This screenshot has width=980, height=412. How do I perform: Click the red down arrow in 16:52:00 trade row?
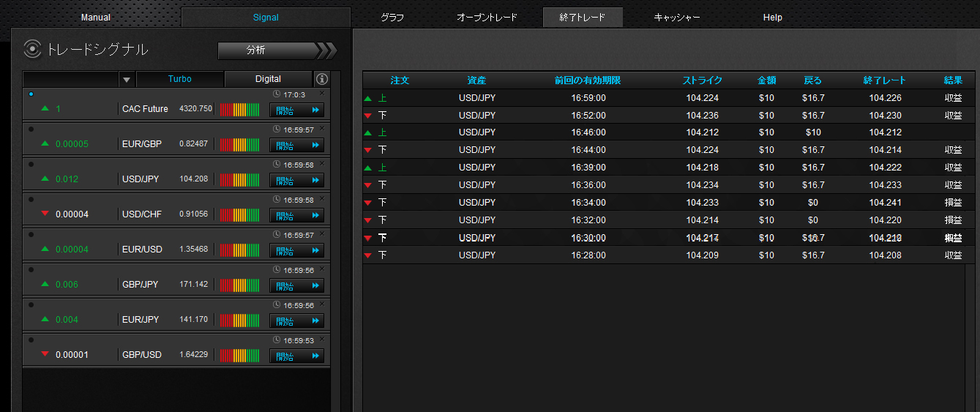tap(368, 116)
